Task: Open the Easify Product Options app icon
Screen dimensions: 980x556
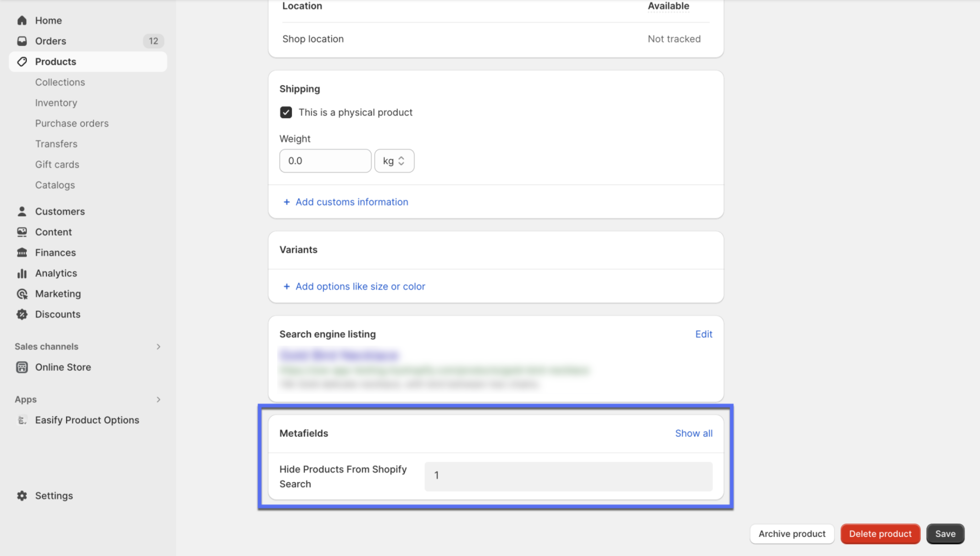Action: [x=22, y=420]
